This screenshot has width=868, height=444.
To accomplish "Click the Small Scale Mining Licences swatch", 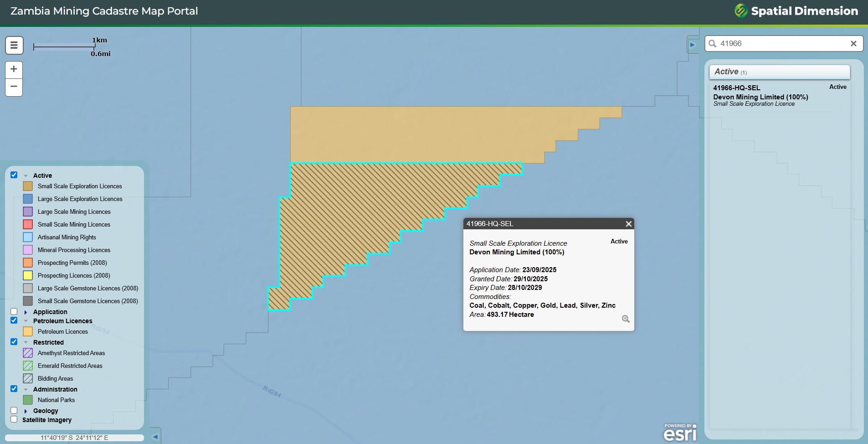I will [x=28, y=224].
